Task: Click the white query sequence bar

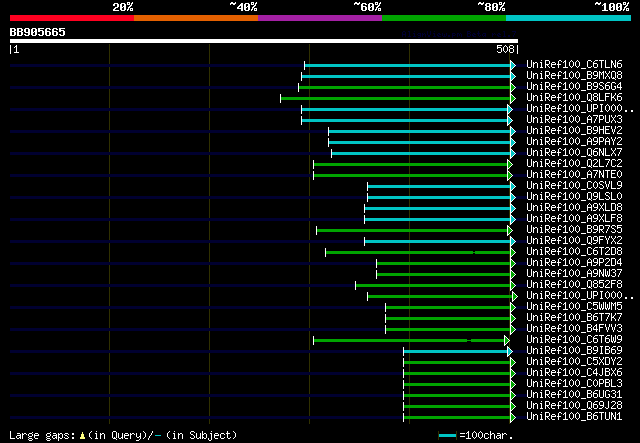Action: [264, 41]
